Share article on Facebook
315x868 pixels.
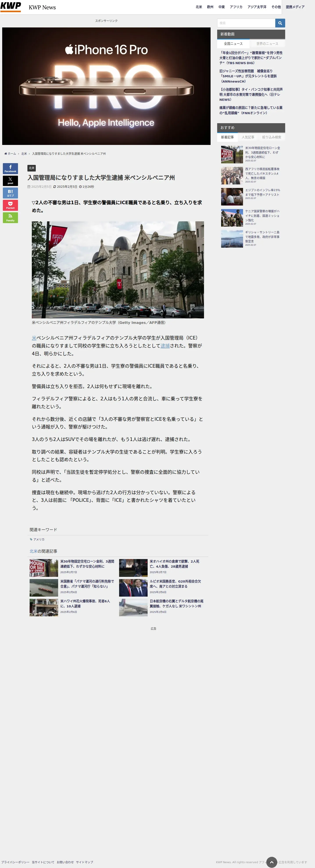[x=11, y=168]
